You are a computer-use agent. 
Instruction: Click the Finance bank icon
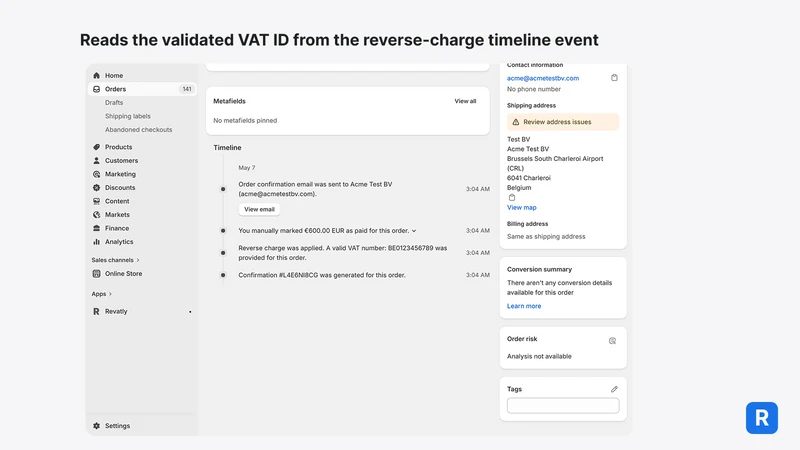[x=96, y=228]
